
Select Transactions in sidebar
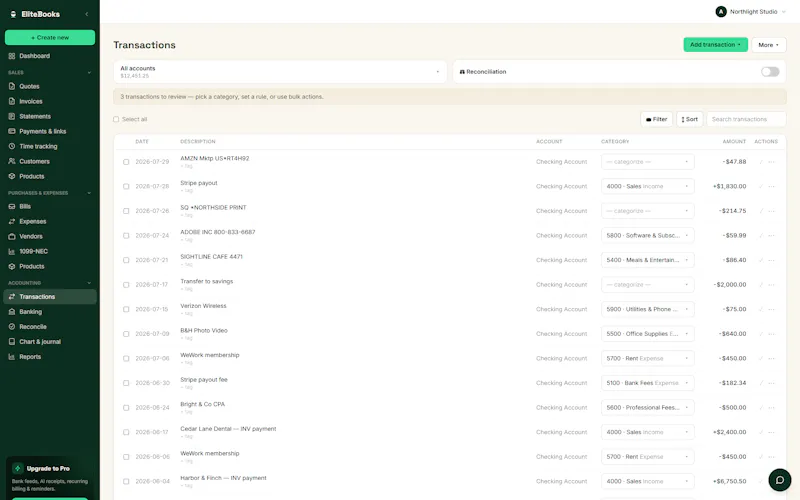tap(50, 296)
